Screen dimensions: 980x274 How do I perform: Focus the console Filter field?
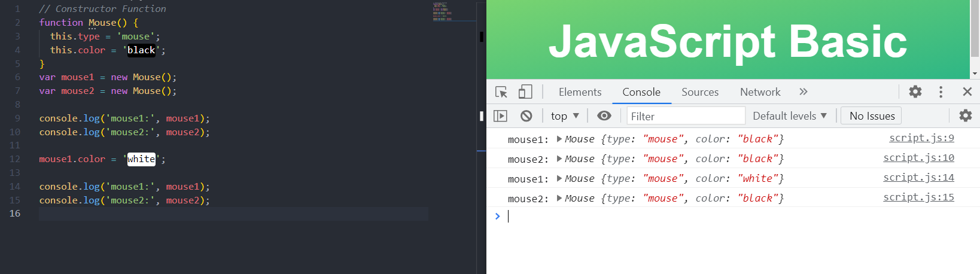tap(686, 116)
